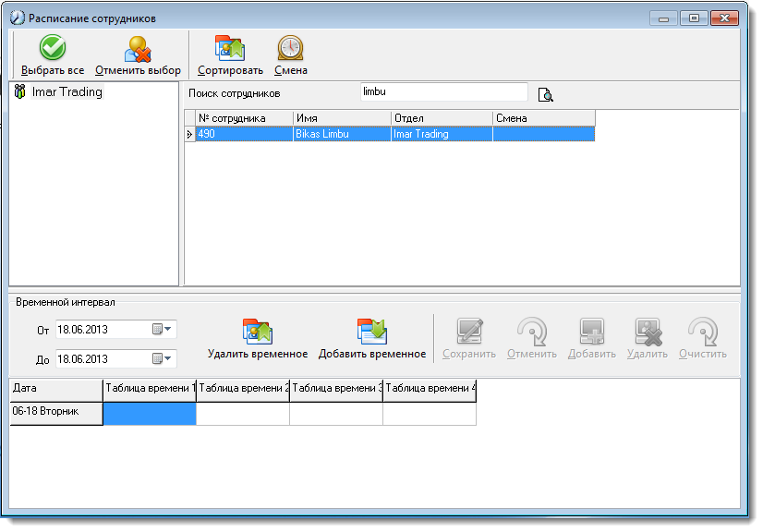The width and height of the screenshot is (763, 532).
Task: Click the Удалить временное icon
Action: 258,332
